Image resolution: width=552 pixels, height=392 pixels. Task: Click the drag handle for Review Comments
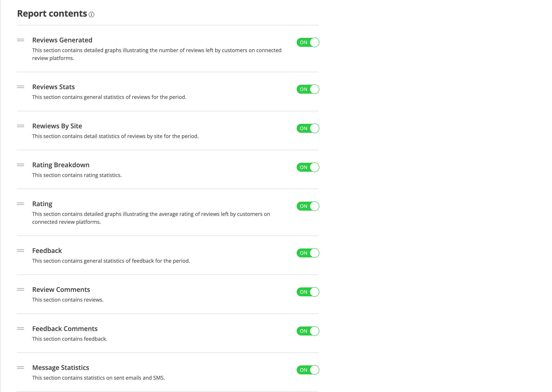20,290
